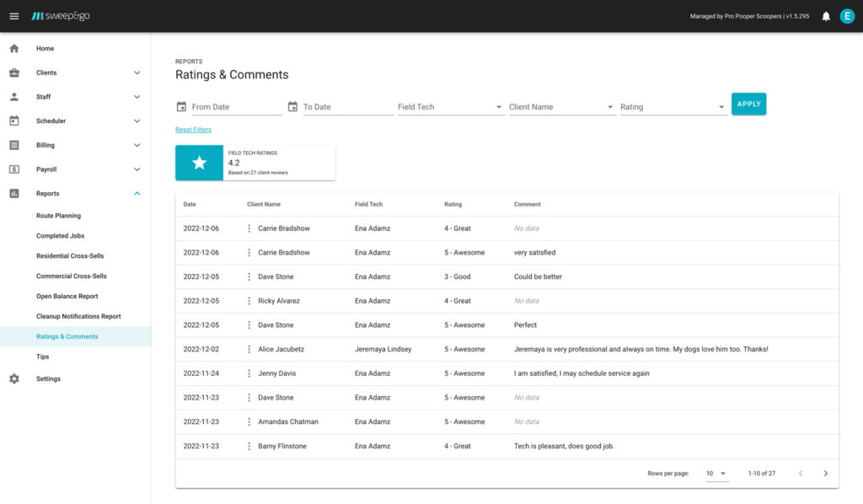This screenshot has height=504, width=863.
Task: Open the Rating filter dropdown
Action: coord(673,107)
